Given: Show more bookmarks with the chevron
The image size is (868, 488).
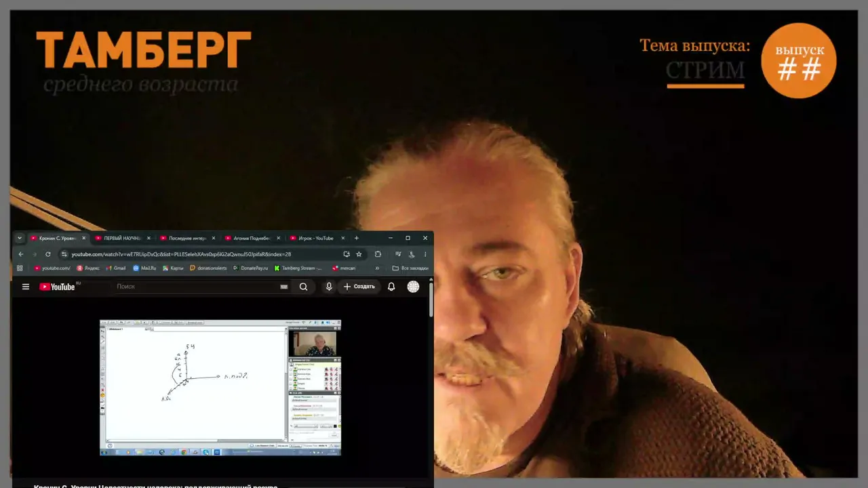Looking at the screenshot, I should click(377, 268).
